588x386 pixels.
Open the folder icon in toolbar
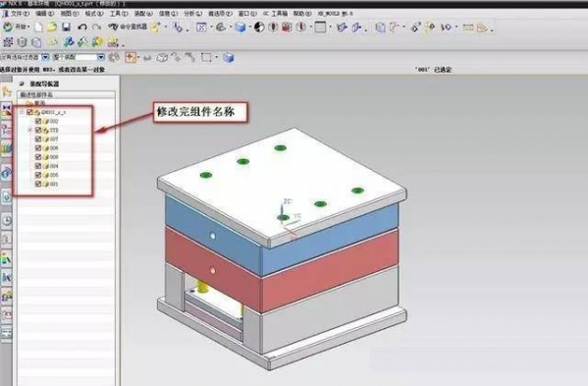coord(52,27)
